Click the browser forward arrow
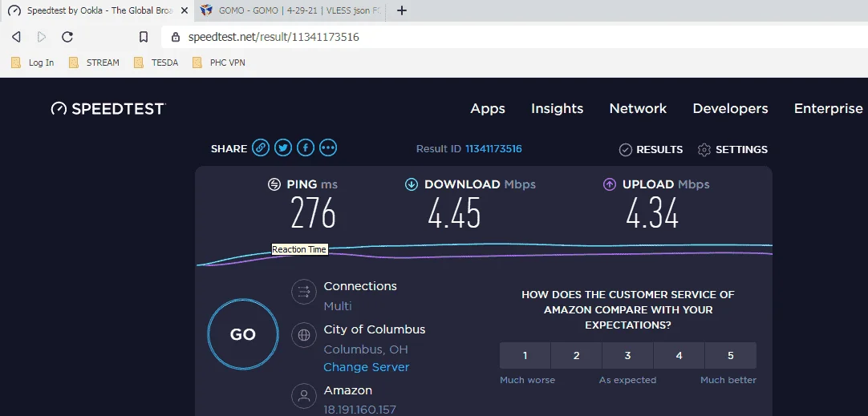Screen dimensions: 868x416 pos(42,37)
